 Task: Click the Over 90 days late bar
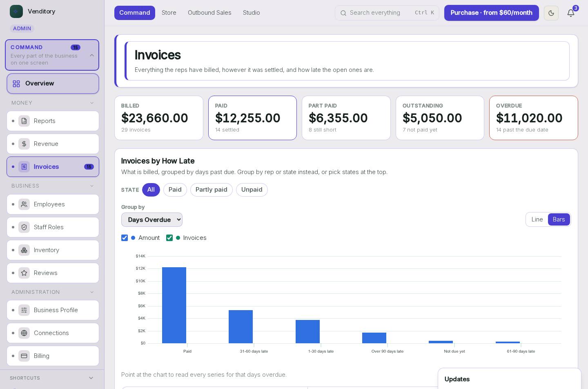(374, 338)
